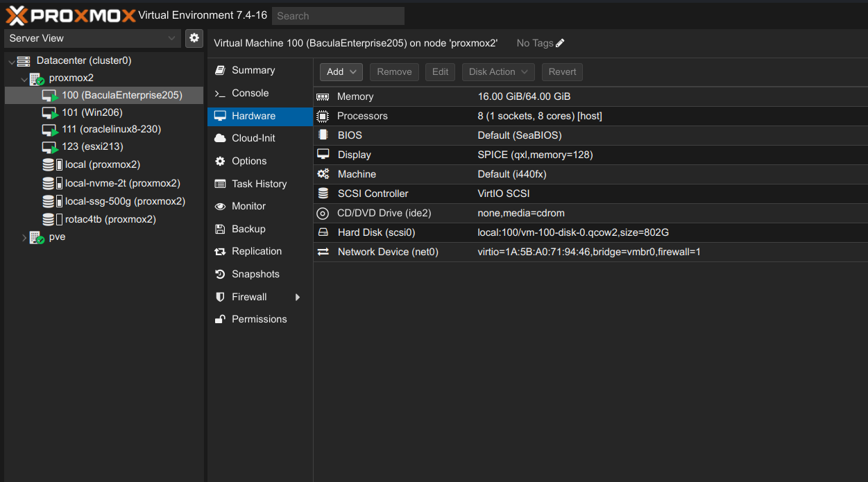Click the Processors row CPU icon
Viewport: 868px width, 482px height.
323,116
